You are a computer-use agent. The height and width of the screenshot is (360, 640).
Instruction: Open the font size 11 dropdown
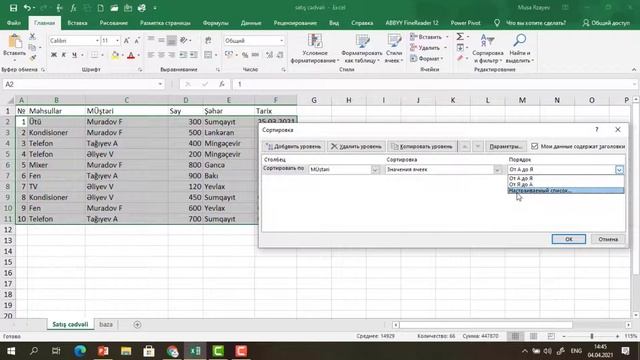pyautogui.click(x=118, y=40)
